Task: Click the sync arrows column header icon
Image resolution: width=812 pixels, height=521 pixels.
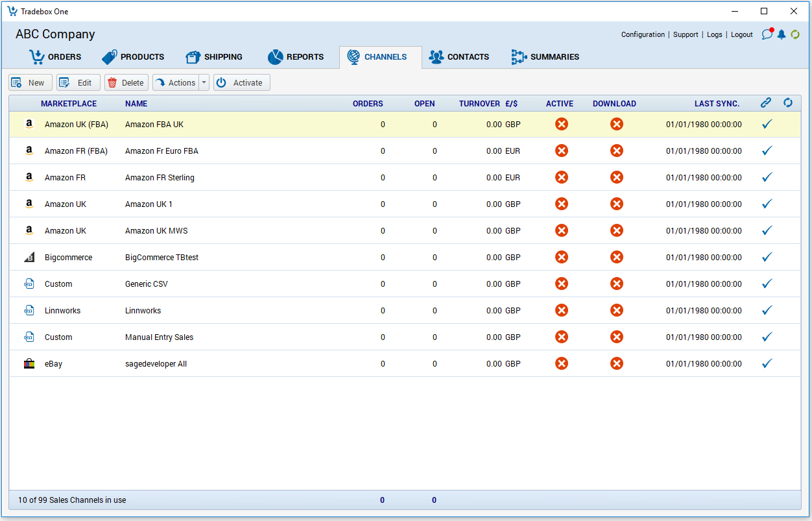Action: (x=788, y=103)
